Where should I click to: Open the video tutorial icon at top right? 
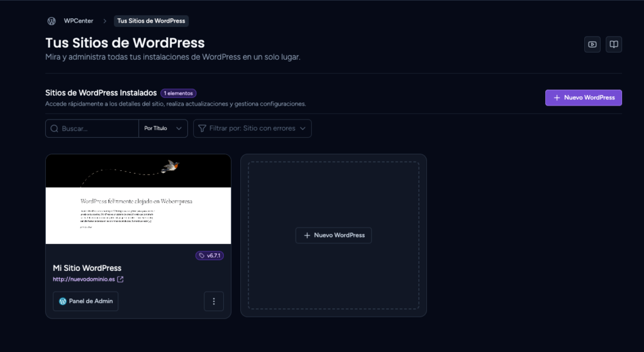click(x=592, y=44)
